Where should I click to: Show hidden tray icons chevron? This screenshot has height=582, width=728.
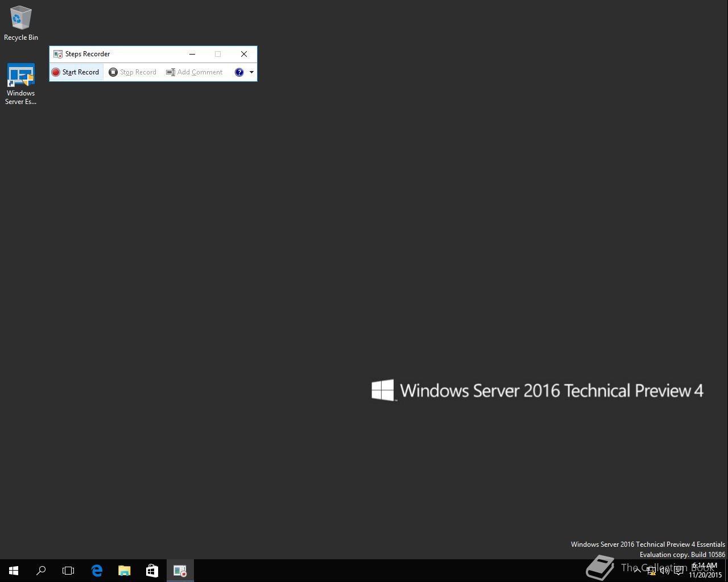tap(637, 571)
